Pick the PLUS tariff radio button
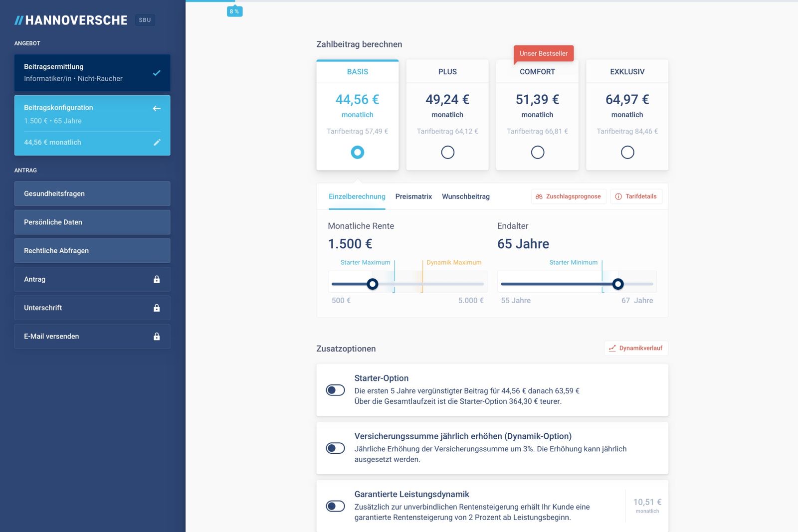 pos(447,152)
